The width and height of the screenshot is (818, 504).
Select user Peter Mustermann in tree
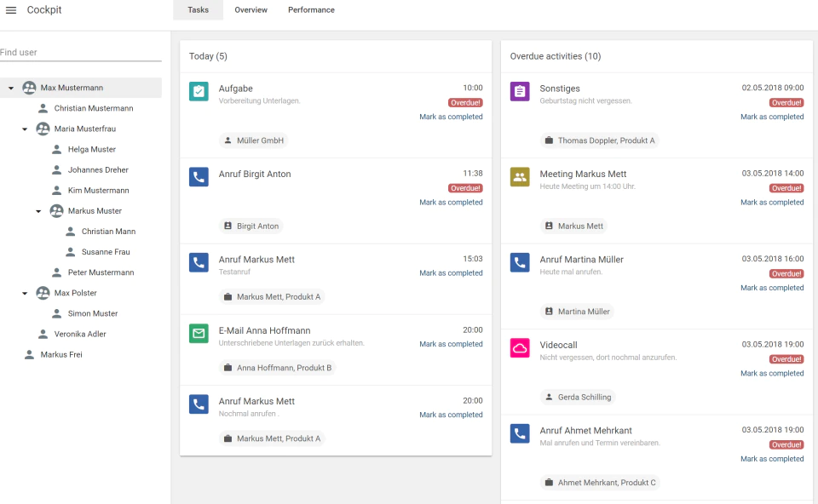point(101,272)
